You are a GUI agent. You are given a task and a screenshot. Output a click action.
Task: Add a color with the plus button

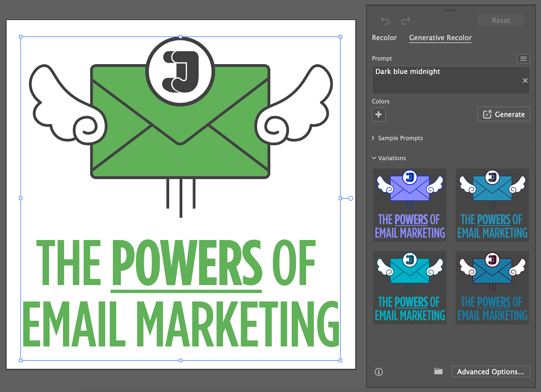click(379, 115)
